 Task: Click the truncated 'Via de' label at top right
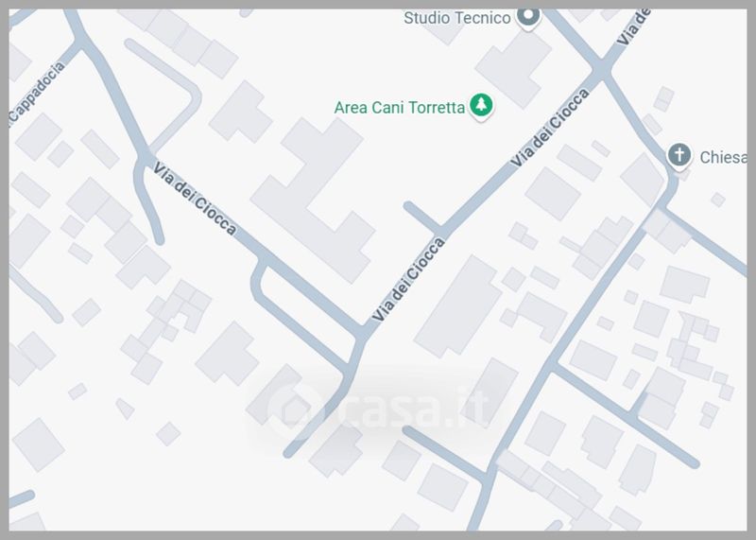coord(632,26)
